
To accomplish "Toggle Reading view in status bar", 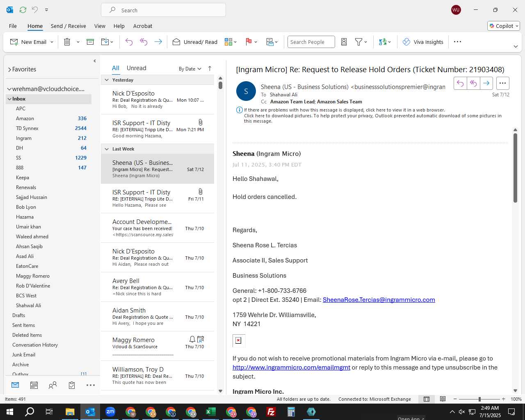I will (x=443, y=399).
